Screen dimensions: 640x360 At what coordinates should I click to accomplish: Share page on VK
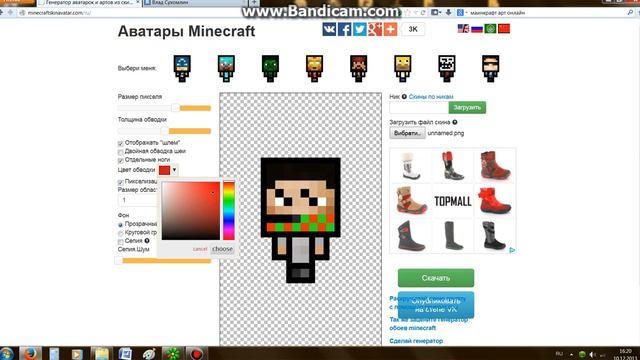click(x=329, y=29)
